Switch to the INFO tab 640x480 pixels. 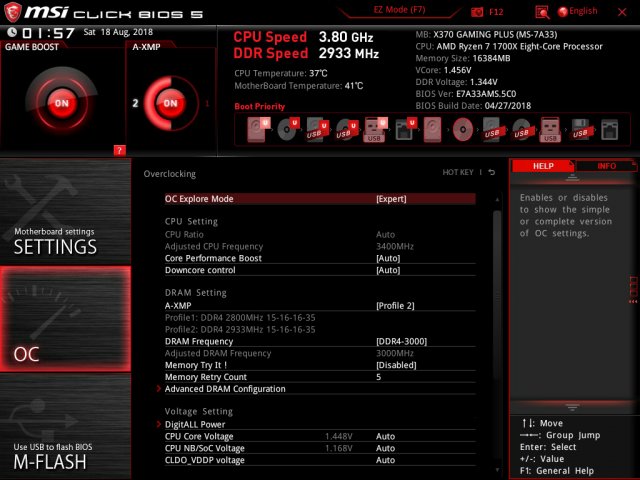click(606, 166)
